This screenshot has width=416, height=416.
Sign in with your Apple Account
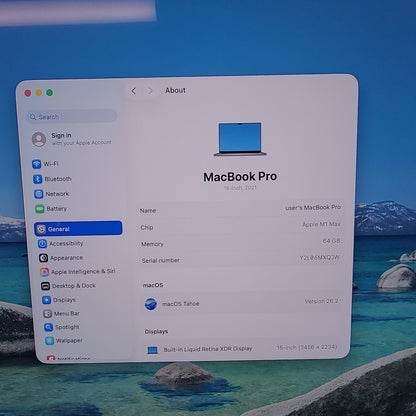tap(72, 139)
